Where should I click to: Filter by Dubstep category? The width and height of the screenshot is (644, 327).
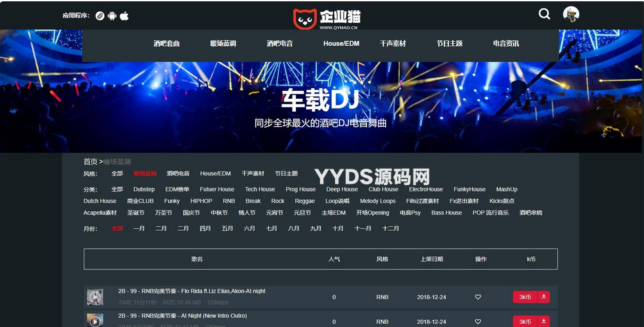(x=144, y=189)
